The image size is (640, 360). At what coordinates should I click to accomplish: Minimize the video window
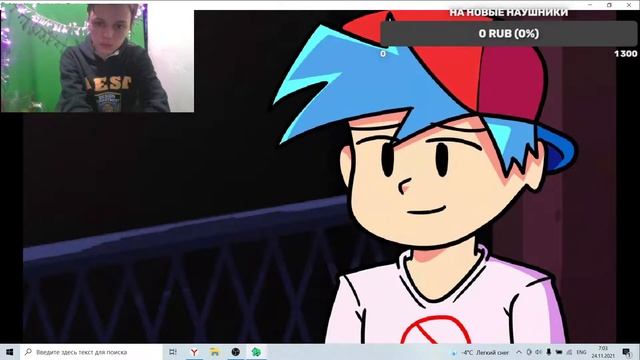(590, 4)
